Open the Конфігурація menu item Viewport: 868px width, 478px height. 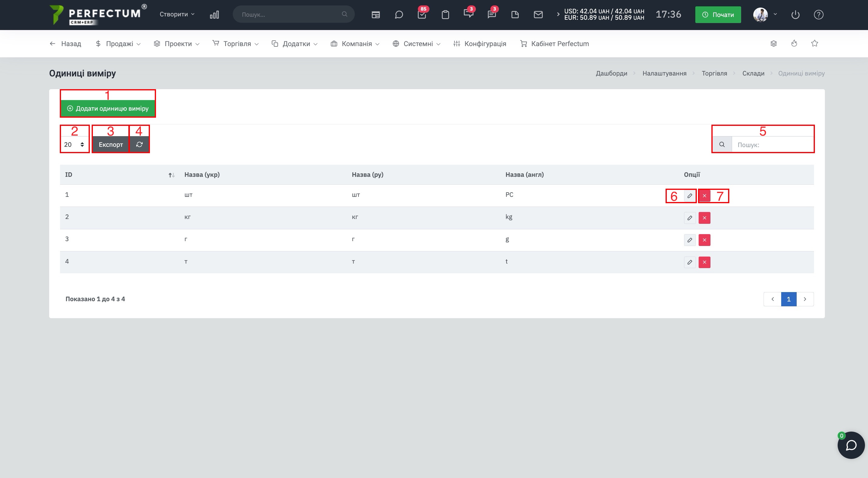[x=480, y=43]
